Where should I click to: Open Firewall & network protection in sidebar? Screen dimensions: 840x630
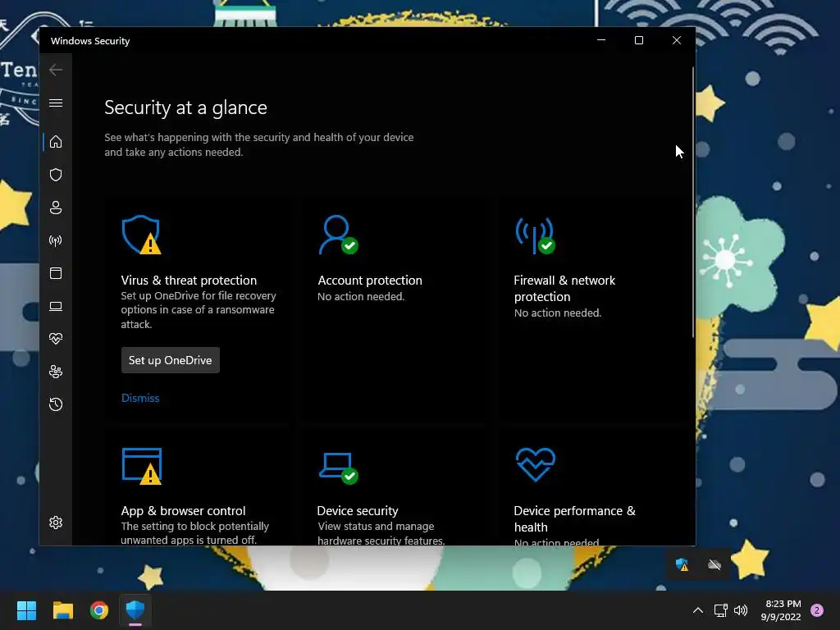click(56, 240)
